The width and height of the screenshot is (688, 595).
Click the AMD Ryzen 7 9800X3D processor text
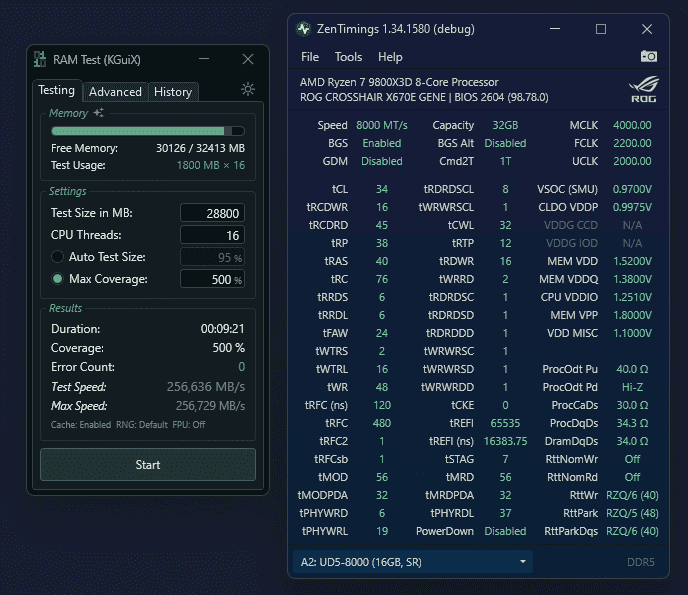(399, 82)
